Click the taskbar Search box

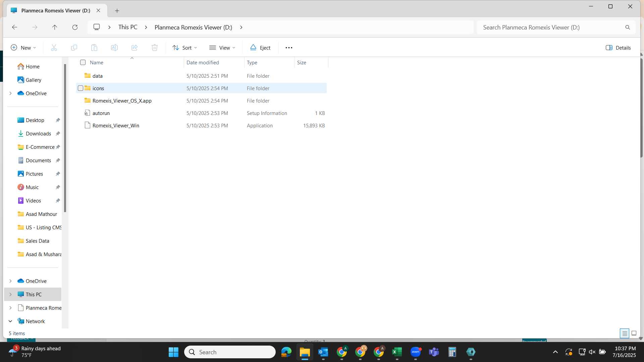click(230, 352)
